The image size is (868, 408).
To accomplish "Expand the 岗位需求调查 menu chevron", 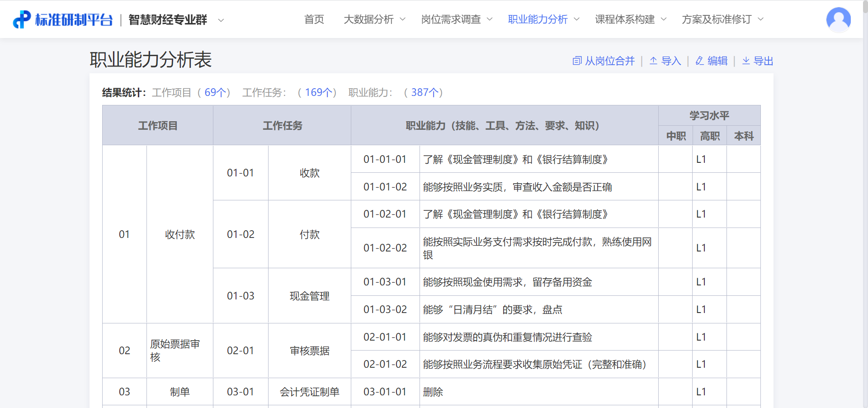I will coord(489,19).
